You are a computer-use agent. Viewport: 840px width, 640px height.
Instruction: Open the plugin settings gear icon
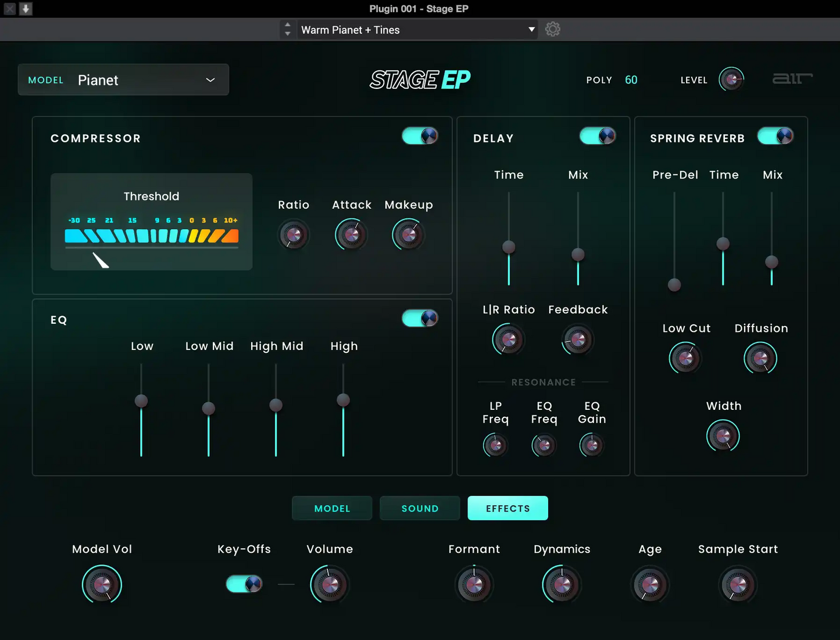552,29
